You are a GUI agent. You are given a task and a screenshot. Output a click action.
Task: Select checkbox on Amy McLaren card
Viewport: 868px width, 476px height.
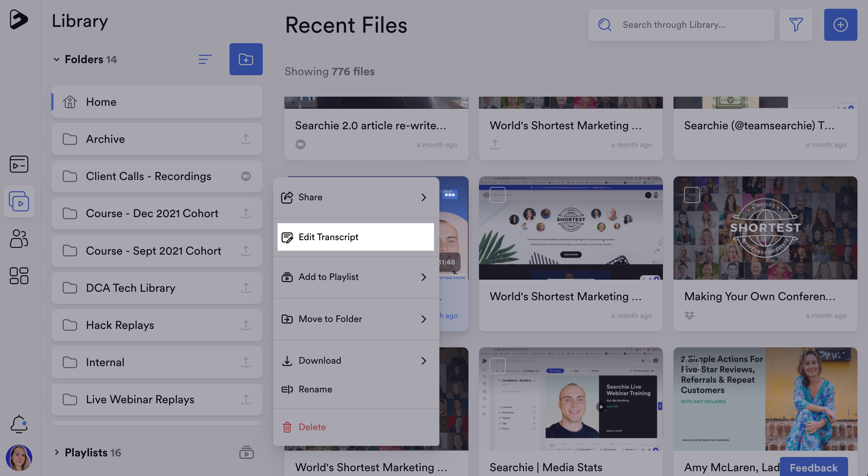click(692, 366)
